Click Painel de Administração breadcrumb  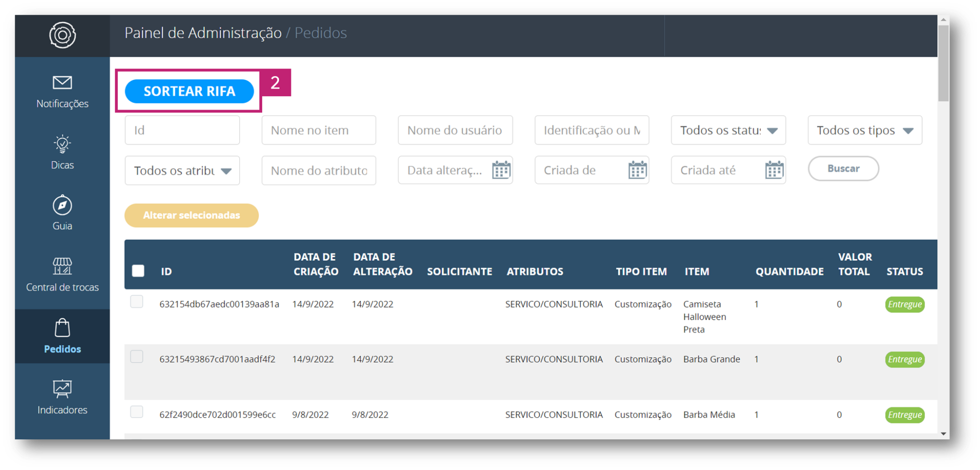tap(203, 33)
